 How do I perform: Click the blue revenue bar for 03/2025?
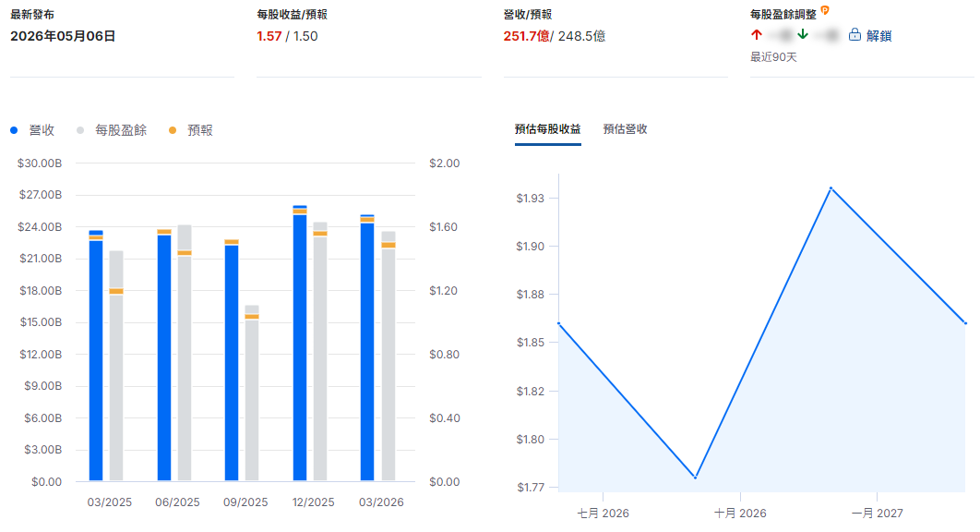point(96,356)
